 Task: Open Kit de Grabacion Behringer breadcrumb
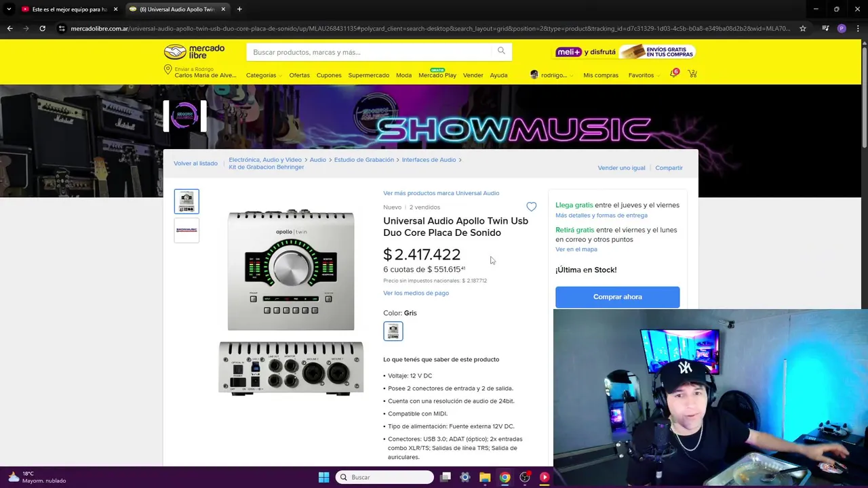click(x=266, y=167)
